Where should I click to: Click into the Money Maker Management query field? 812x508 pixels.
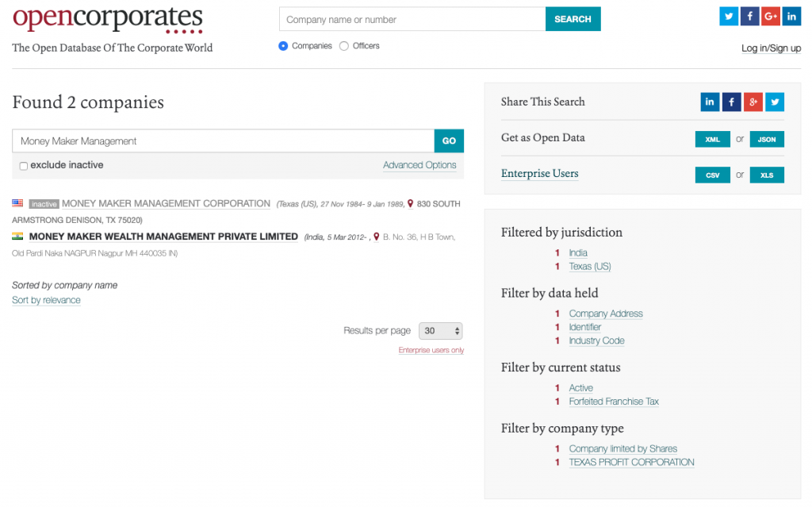(223, 141)
